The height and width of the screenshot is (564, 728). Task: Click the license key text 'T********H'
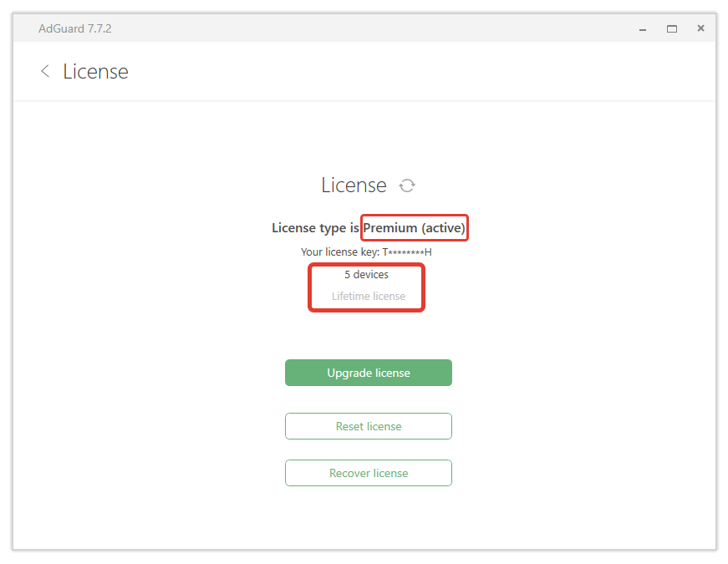[x=407, y=252]
